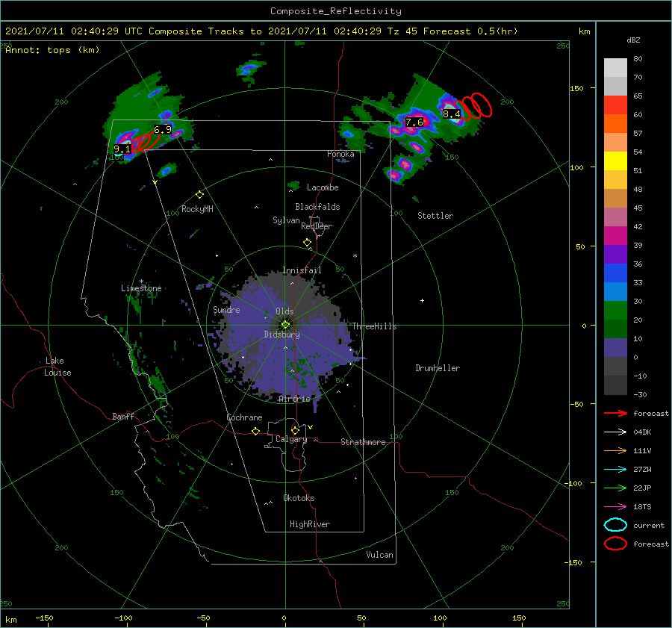Click the Olds town label

[x=284, y=311]
